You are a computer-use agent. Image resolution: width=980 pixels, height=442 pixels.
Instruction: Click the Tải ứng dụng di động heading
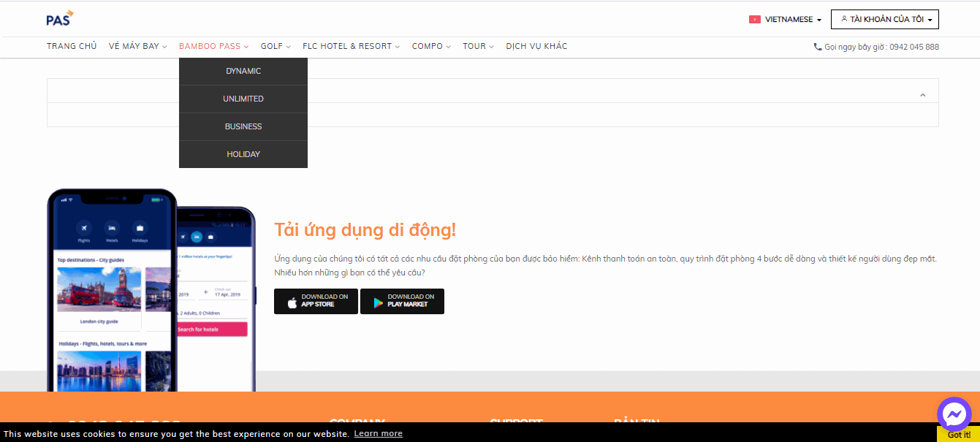365,230
